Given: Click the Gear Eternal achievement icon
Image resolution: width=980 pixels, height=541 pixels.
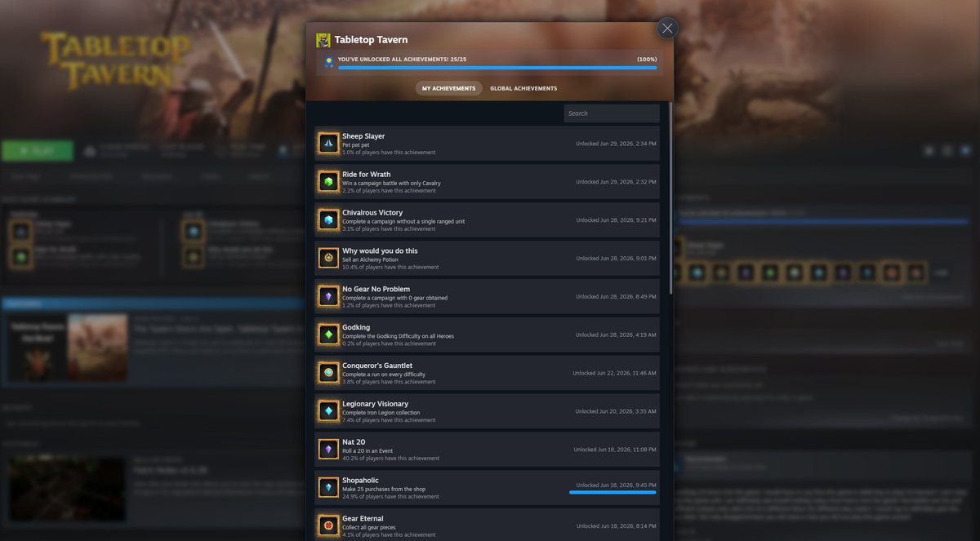Looking at the screenshot, I should click(x=328, y=526).
